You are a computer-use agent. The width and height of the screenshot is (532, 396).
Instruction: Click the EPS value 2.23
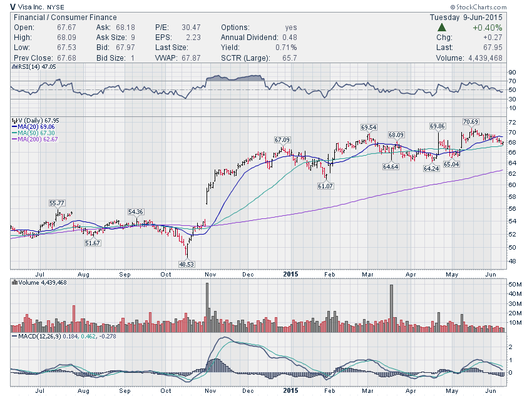point(193,38)
